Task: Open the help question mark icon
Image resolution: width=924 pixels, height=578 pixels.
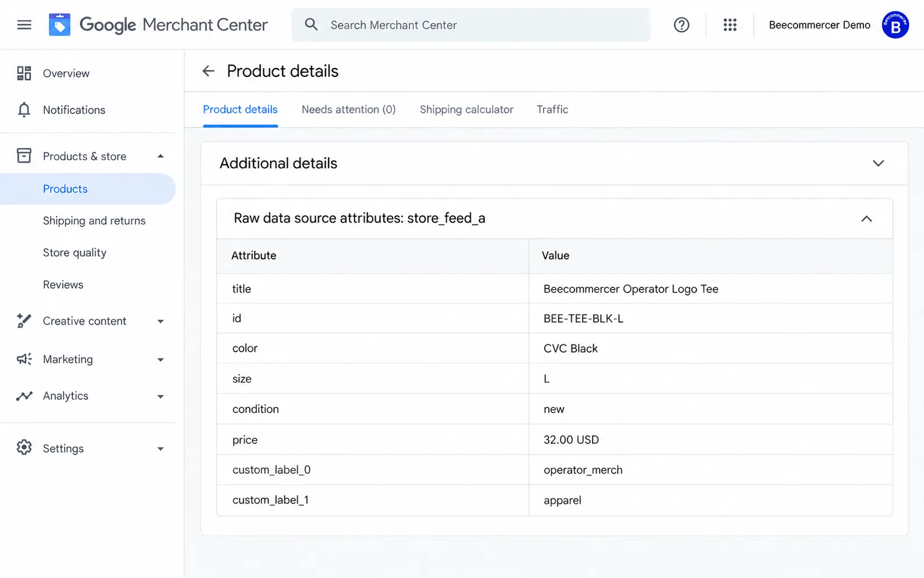Action: click(681, 25)
